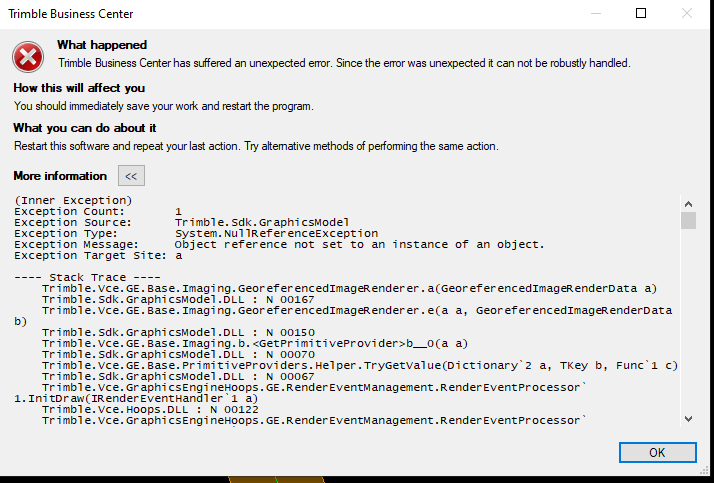
Task: Click the Trimble Business Center title bar
Action: coord(300,14)
